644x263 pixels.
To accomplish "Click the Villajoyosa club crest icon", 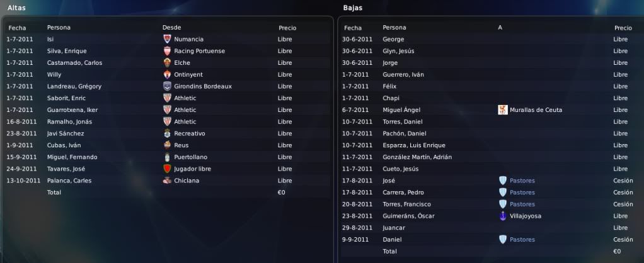I will tap(503, 216).
